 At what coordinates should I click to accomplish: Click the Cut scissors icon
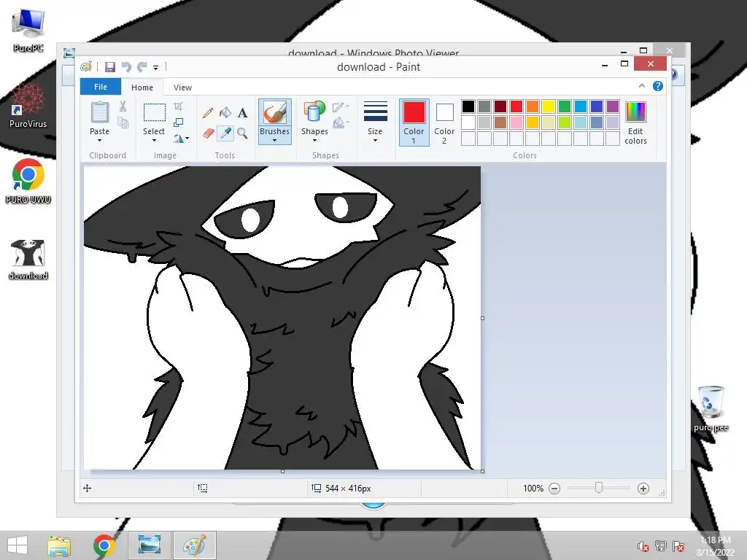click(x=123, y=106)
